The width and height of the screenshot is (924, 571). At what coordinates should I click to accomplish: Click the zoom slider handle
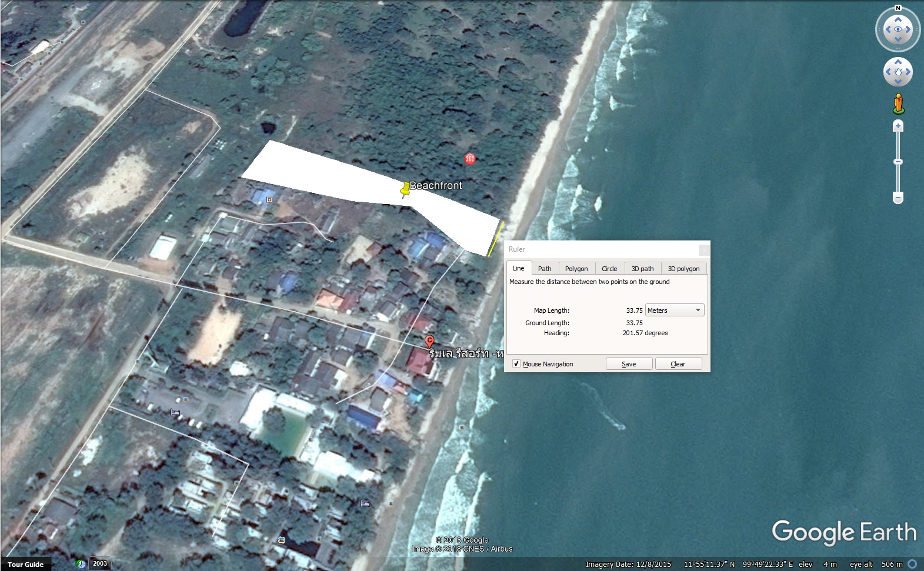tap(898, 162)
